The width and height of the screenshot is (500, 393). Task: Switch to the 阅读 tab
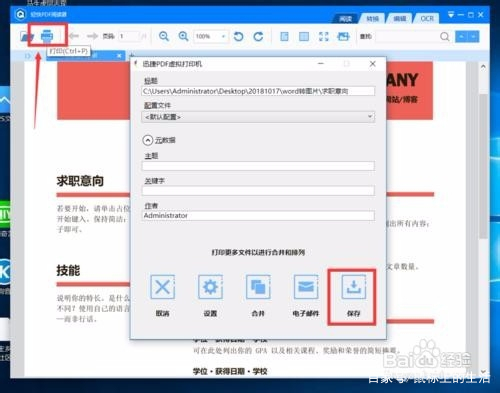click(x=345, y=19)
